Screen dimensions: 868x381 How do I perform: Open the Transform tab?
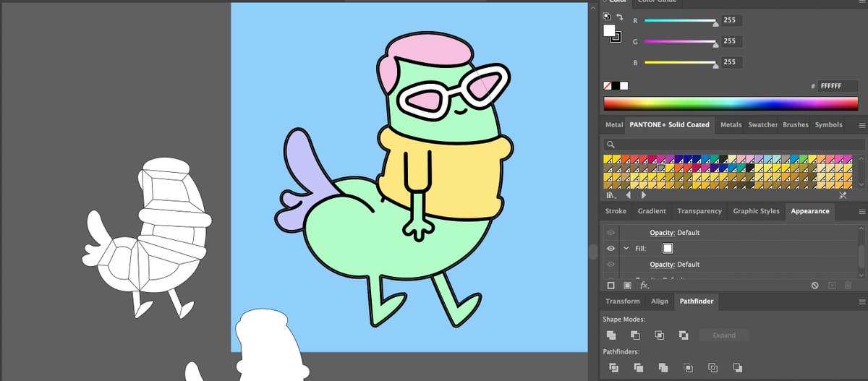click(623, 301)
